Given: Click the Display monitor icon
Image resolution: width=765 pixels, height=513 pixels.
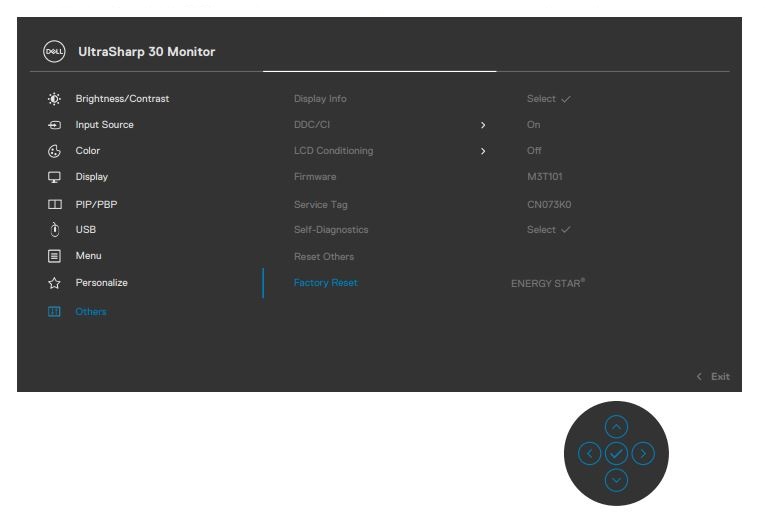Looking at the screenshot, I should 54,177.
